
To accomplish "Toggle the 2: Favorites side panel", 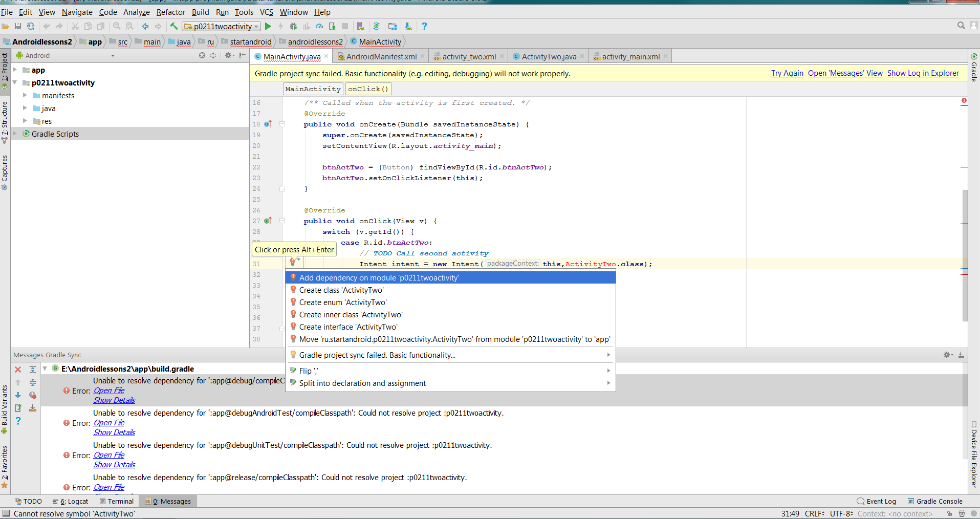I will (5, 467).
